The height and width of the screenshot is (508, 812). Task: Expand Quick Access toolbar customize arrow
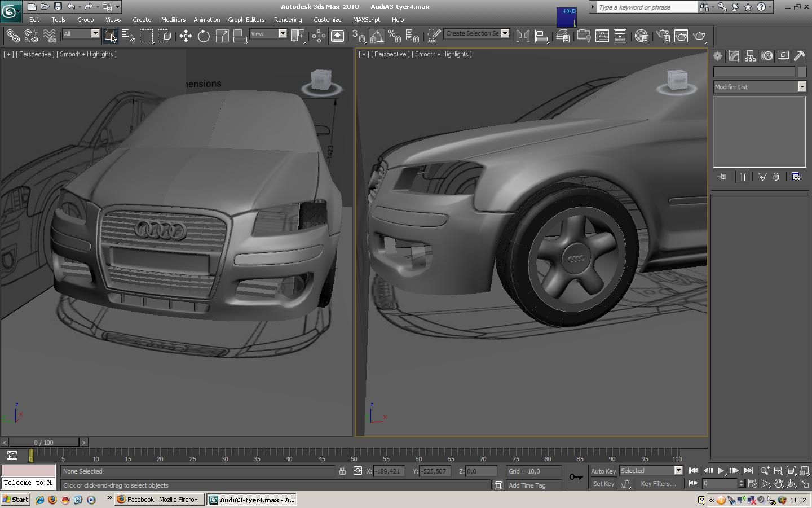[x=117, y=7]
